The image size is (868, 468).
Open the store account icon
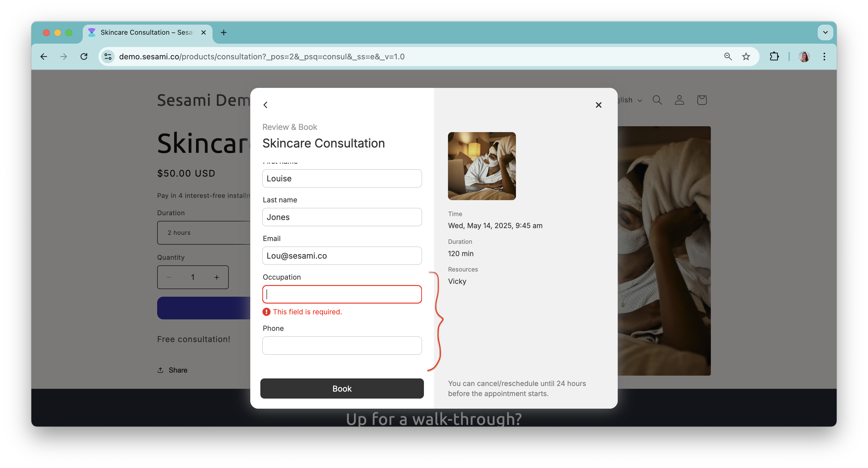coord(679,100)
